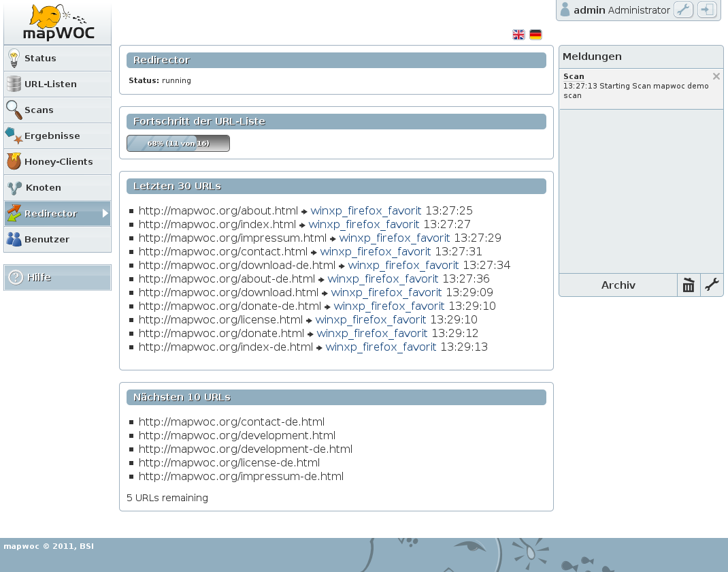
Task: Open user settings wrench icon beside admin
Action: coord(683,10)
